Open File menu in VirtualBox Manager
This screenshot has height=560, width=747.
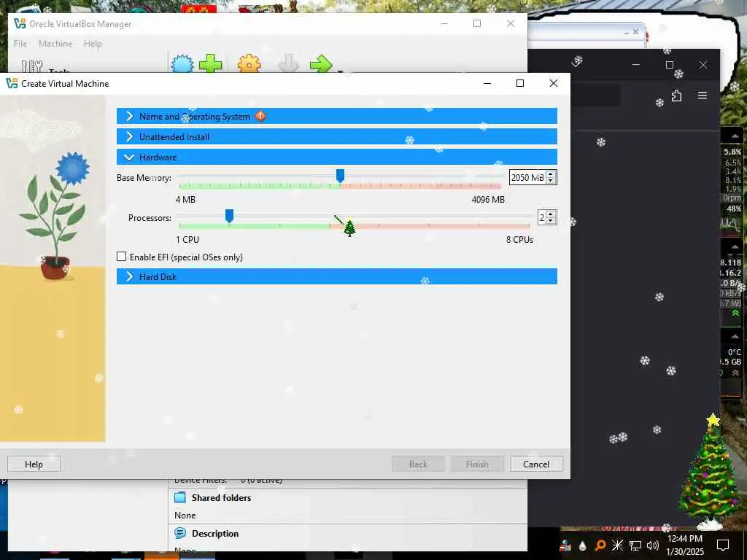(x=20, y=43)
